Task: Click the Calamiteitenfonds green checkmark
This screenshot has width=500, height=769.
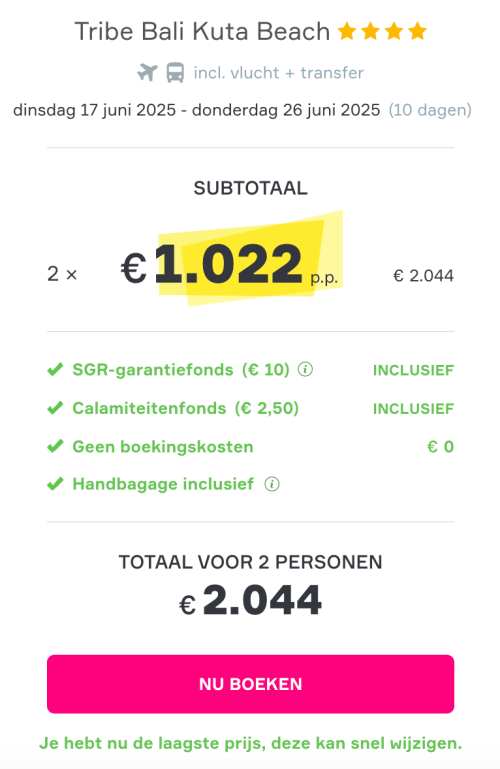Action: (x=55, y=408)
